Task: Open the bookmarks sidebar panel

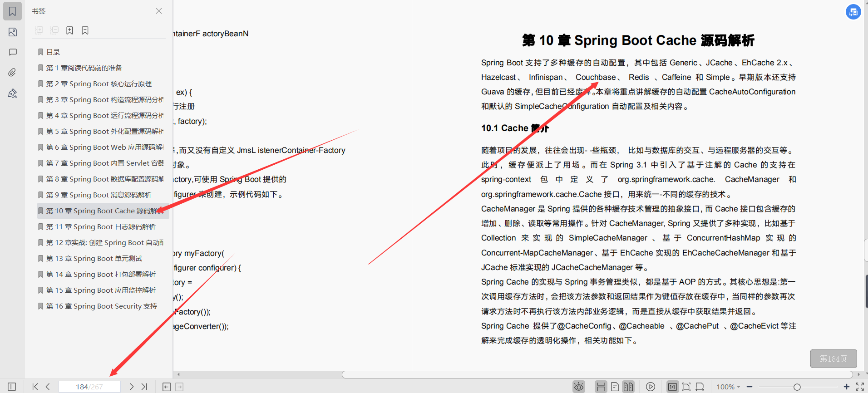Action: click(x=13, y=11)
